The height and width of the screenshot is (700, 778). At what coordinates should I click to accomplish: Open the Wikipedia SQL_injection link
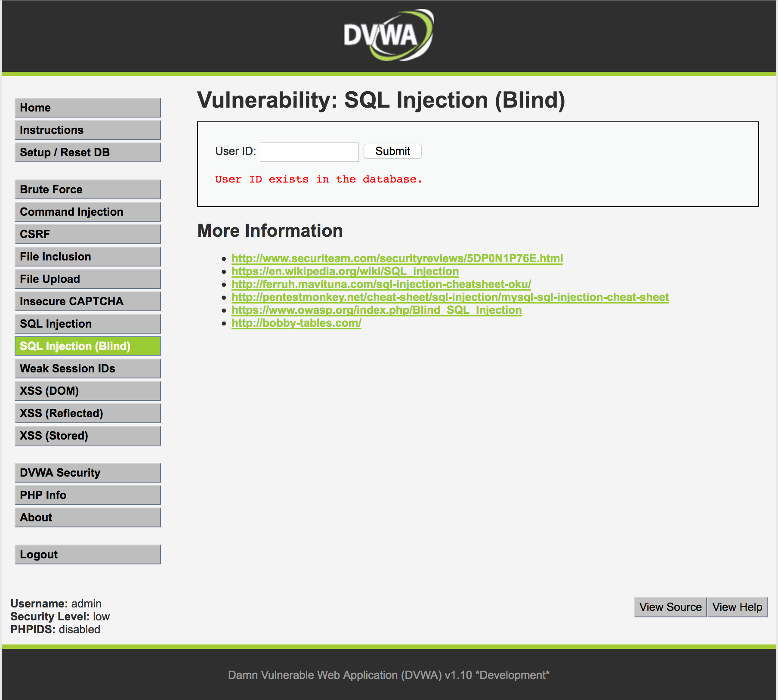(345, 271)
